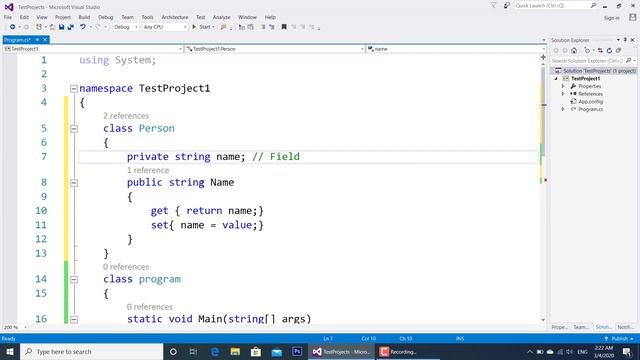Click the Quick Launch search magnifier icon
Viewport: 640px width, 360px height.
tap(593, 6)
